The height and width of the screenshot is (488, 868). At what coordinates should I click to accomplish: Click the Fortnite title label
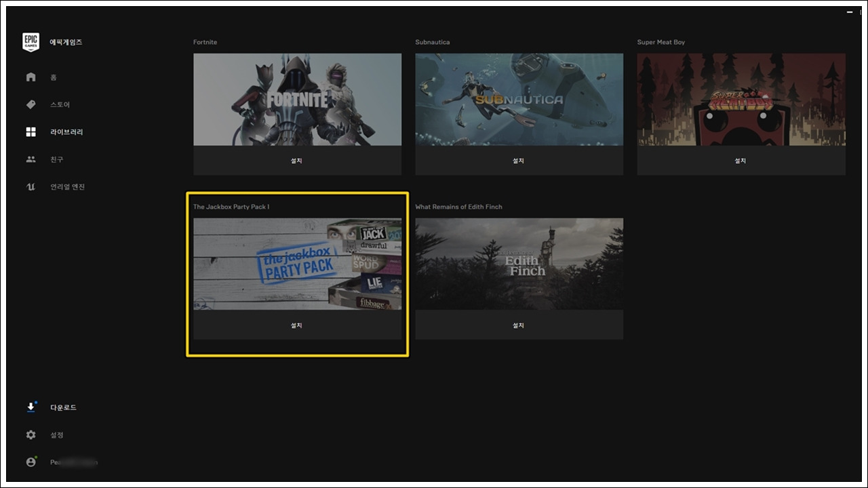(x=205, y=42)
